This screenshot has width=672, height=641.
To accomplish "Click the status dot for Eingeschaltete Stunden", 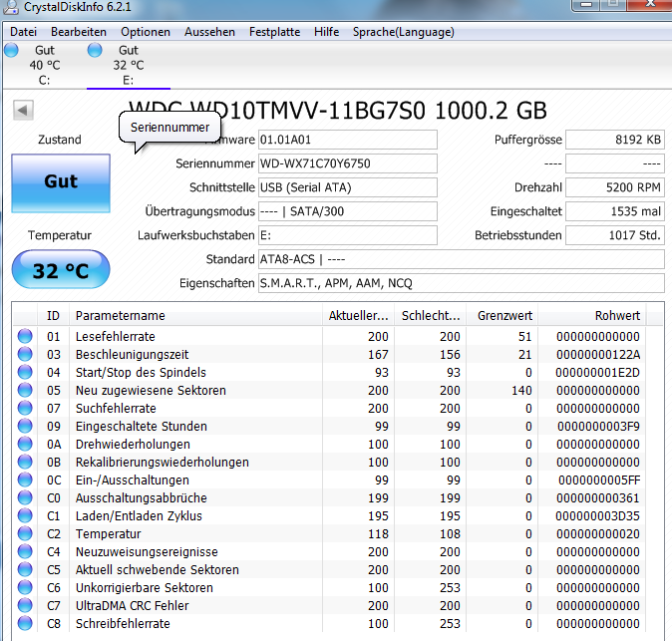I will point(25,426).
